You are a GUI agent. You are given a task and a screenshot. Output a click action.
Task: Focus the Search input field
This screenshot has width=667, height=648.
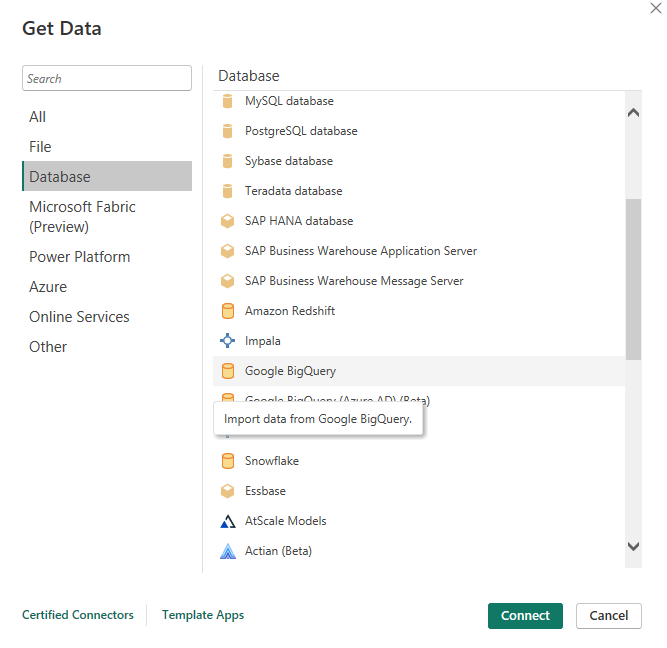click(x=107, y=78)
